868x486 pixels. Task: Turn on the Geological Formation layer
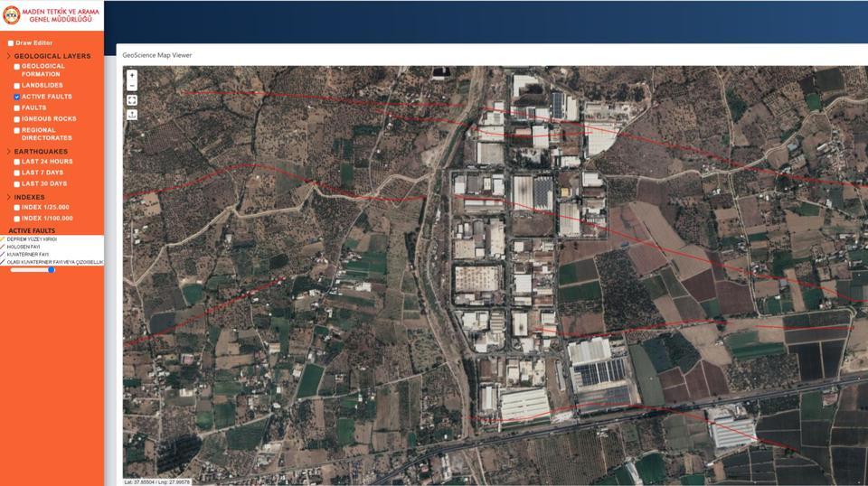pyautogui.click(x=17, y=67)
